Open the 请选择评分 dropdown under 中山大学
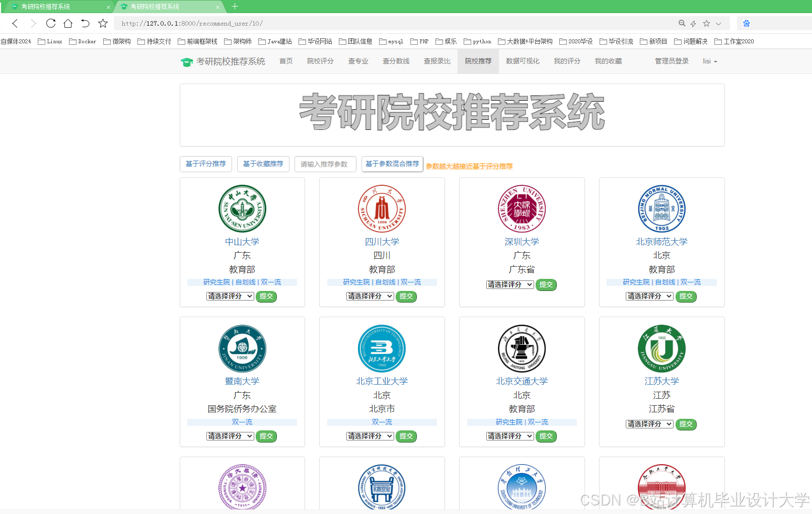Image resolution: width=812 pixels, height=514 pixels. pyautogui.click(x=230, y=296)
